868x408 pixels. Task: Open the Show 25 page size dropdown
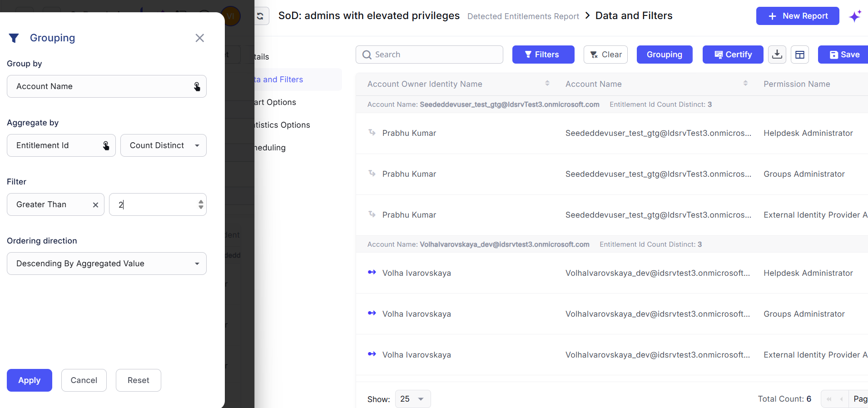click(413, 399)
